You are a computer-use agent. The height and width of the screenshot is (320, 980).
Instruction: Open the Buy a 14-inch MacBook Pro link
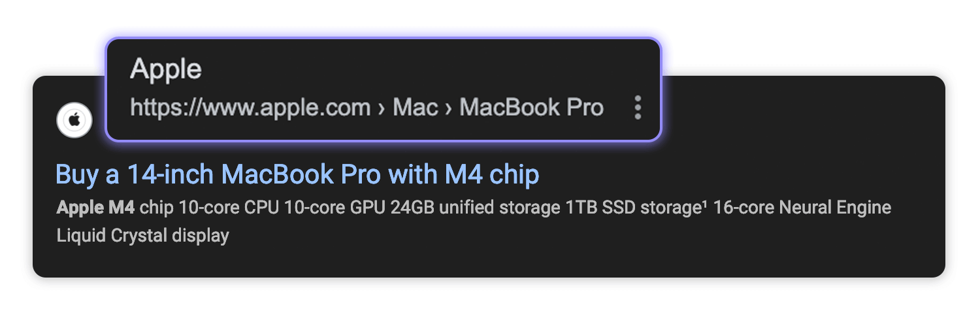pos(297,174)
